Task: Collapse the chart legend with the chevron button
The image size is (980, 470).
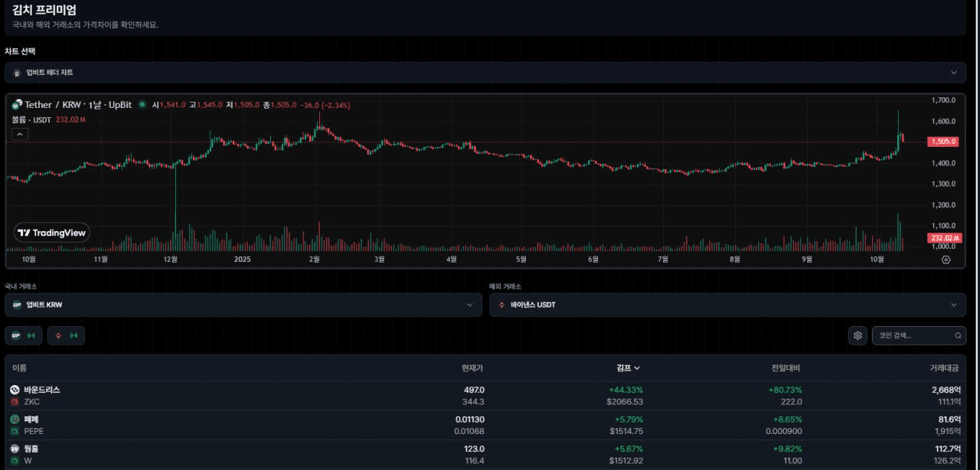Action: tap(20, 134)
